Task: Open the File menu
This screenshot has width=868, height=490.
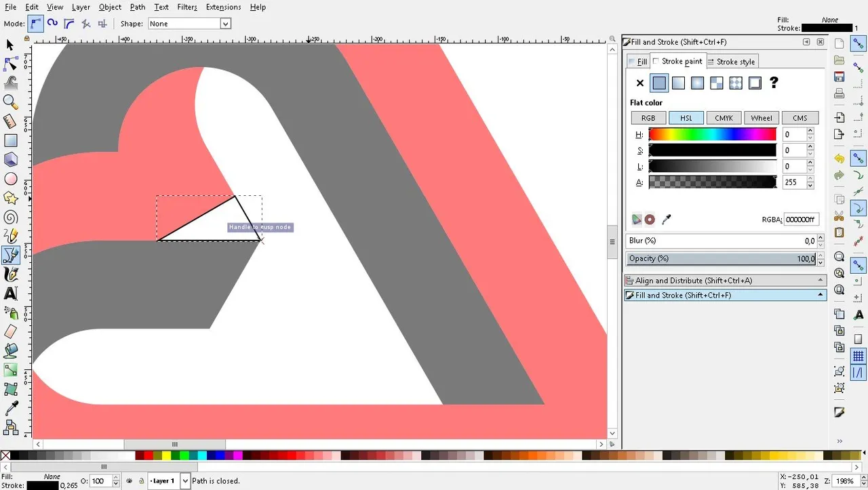Action: 10,7
